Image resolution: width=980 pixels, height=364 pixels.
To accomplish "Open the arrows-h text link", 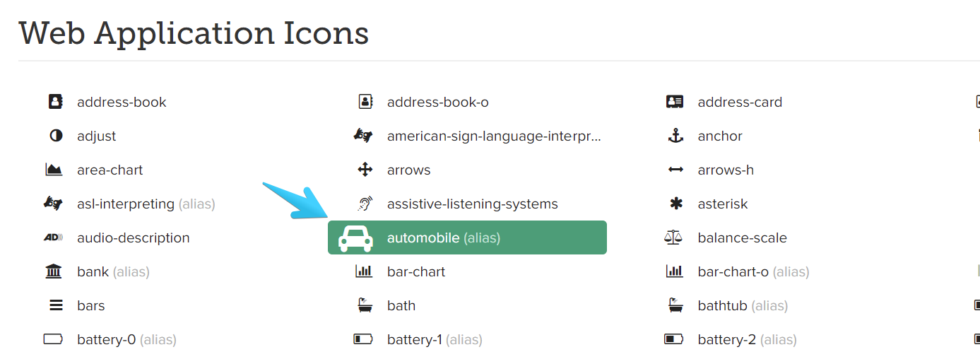I will coord(726,170).
